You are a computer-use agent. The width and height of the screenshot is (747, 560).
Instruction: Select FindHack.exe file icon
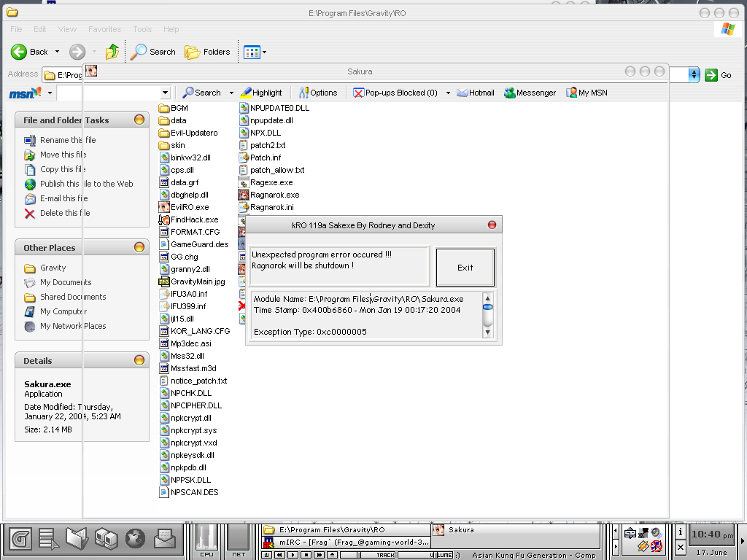pos(164,219)
